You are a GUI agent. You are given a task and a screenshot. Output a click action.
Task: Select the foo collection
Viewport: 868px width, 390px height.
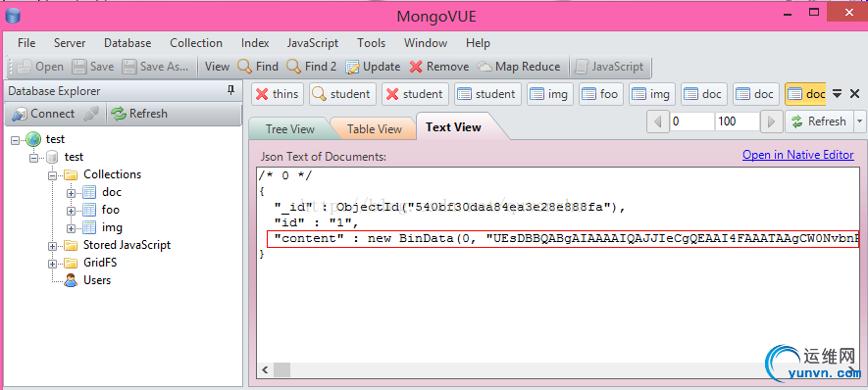click(x=110, y=210)
